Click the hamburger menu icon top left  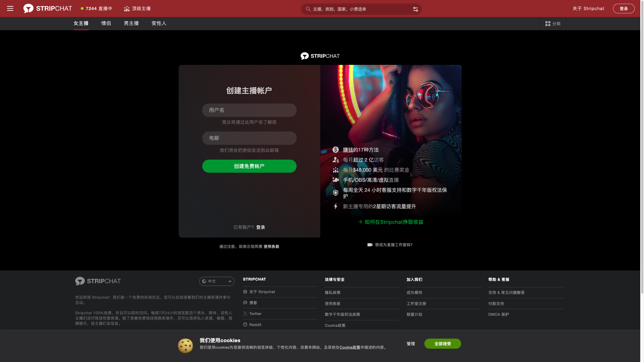tap(10, 8)
